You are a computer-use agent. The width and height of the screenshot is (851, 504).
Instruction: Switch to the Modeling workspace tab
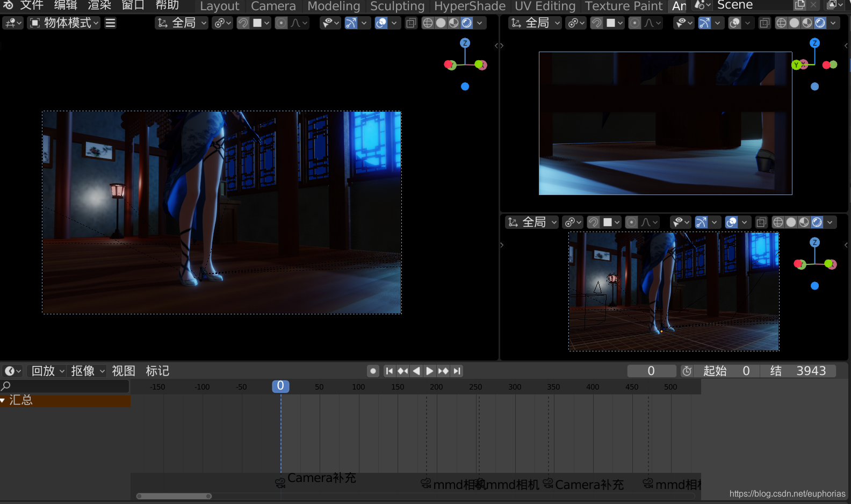tap(334, 6)
